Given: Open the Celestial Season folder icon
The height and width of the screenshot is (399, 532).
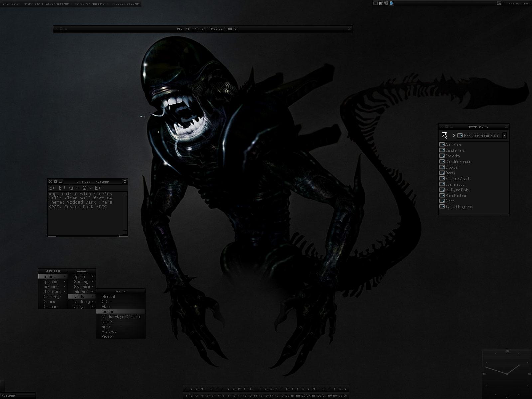Looking at the screenshot, I should coord(442,161).
